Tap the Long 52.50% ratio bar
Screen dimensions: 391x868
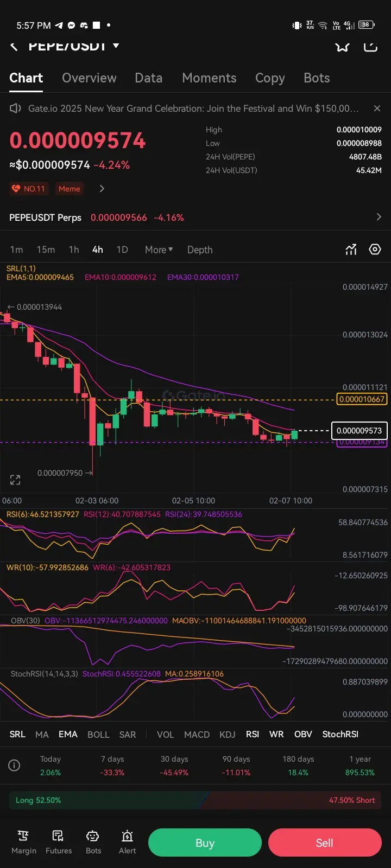coord(106,800)
